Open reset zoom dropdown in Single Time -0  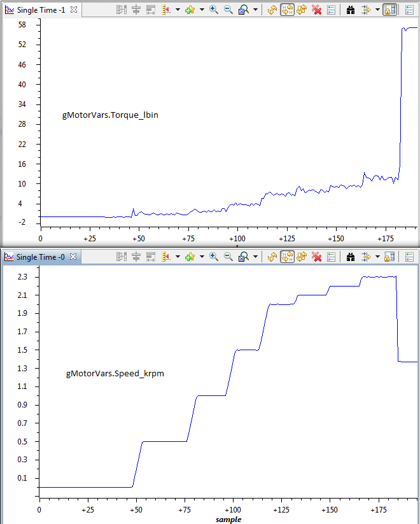256,257
